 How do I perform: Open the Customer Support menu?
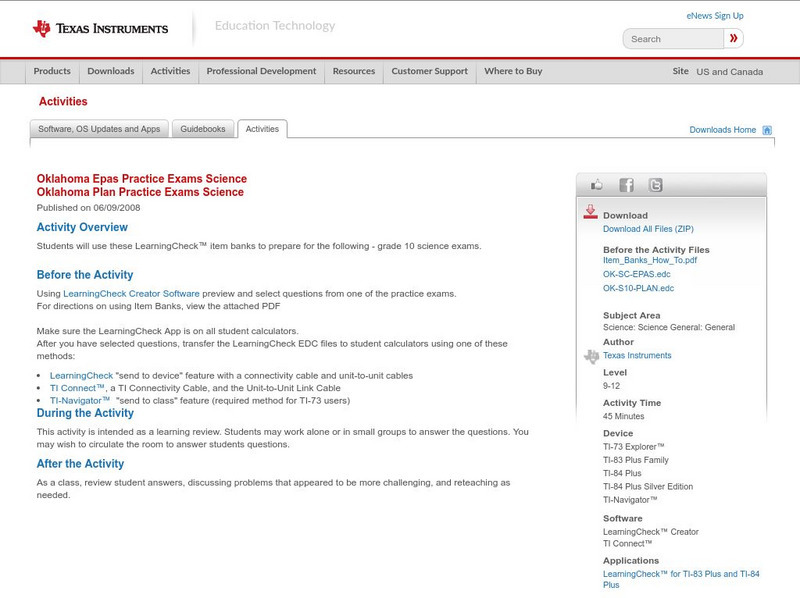point(427,71)
